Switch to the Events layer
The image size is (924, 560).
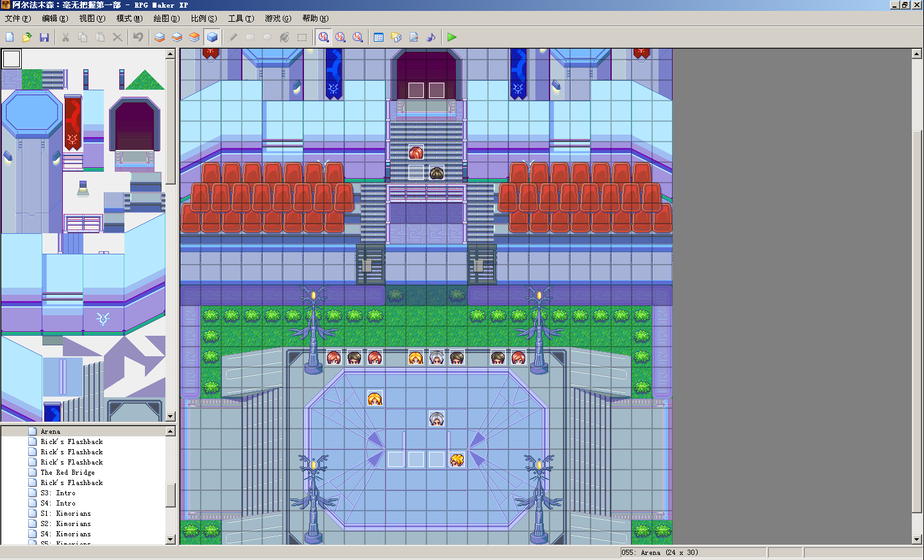pyautogui.click(x=212, y=37)
